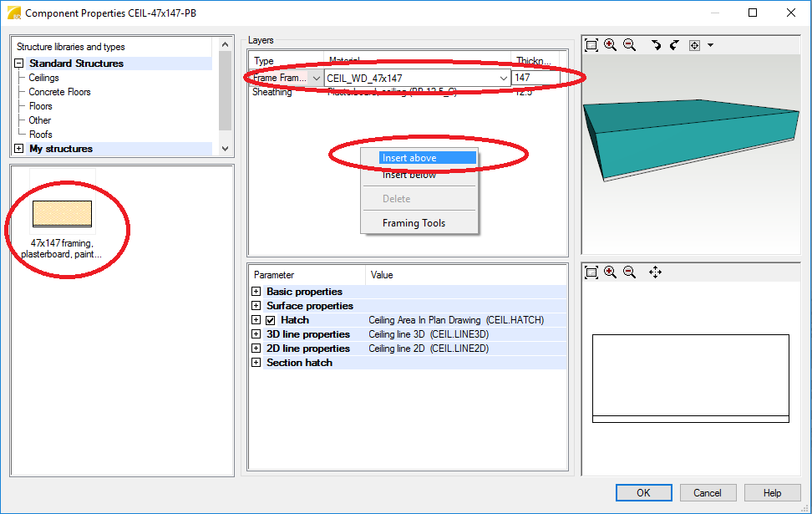Select Concrete Floors in the tree

tap(59, 92)
